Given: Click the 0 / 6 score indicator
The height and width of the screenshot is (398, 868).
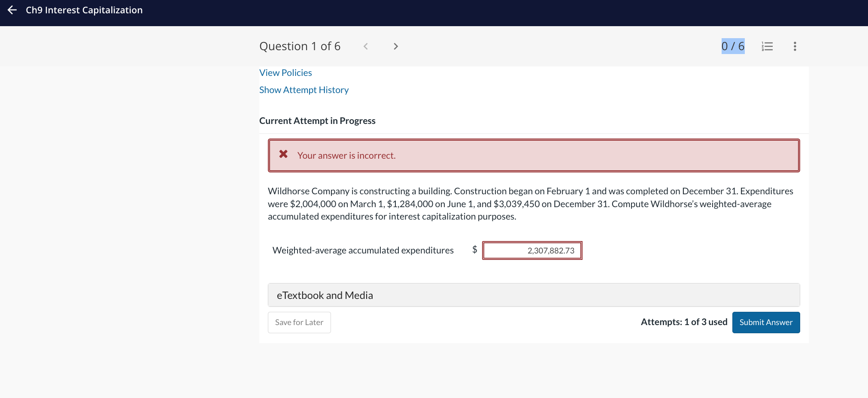Looking at the screenshot, I should [x=733, y=46].
